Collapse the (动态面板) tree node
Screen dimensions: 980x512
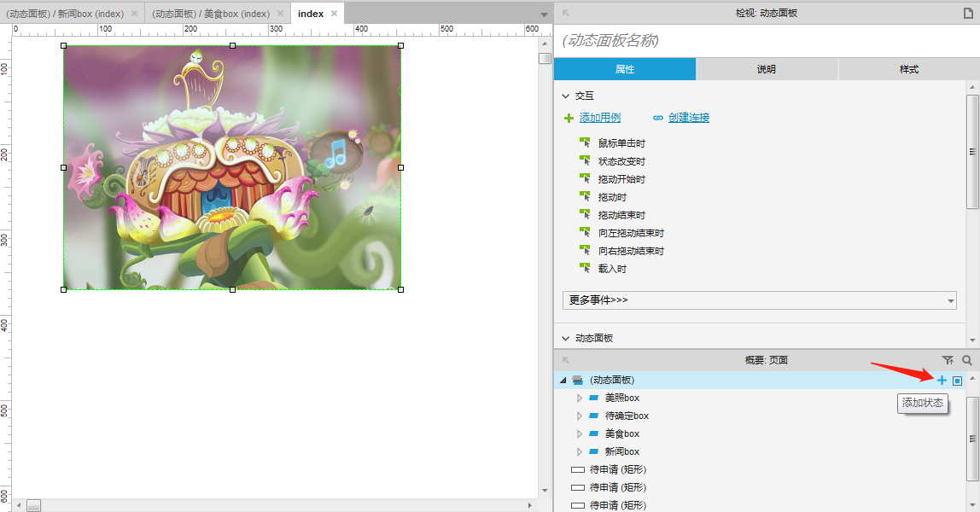coord(563,381)
